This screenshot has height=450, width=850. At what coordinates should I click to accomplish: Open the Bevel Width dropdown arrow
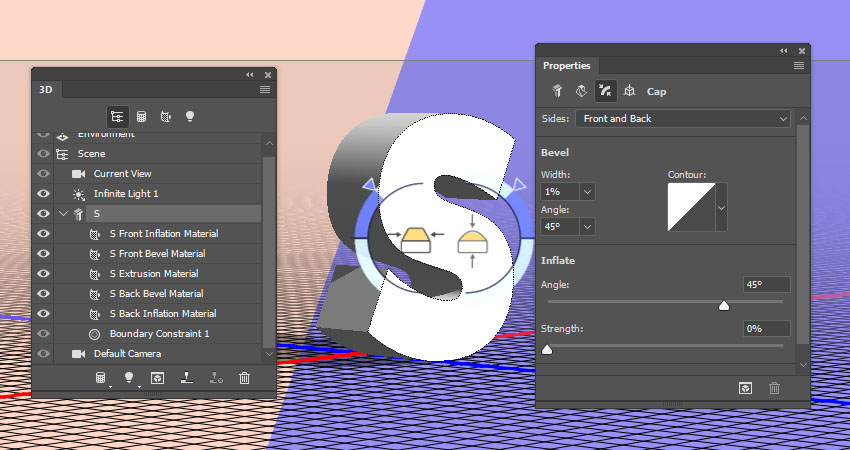(x=587, y=192)
